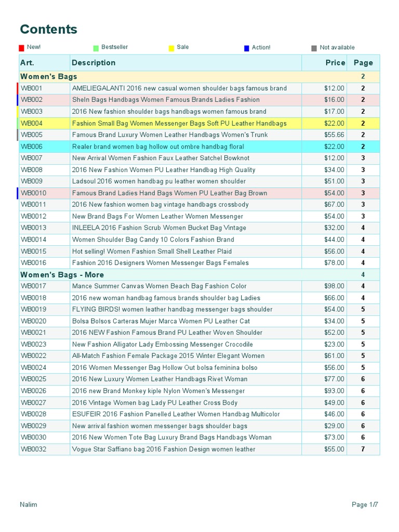The width and height of the screenshot is (399, 532).
Task: Click the gray Not available legend swatch
Action: click(314, 48)
